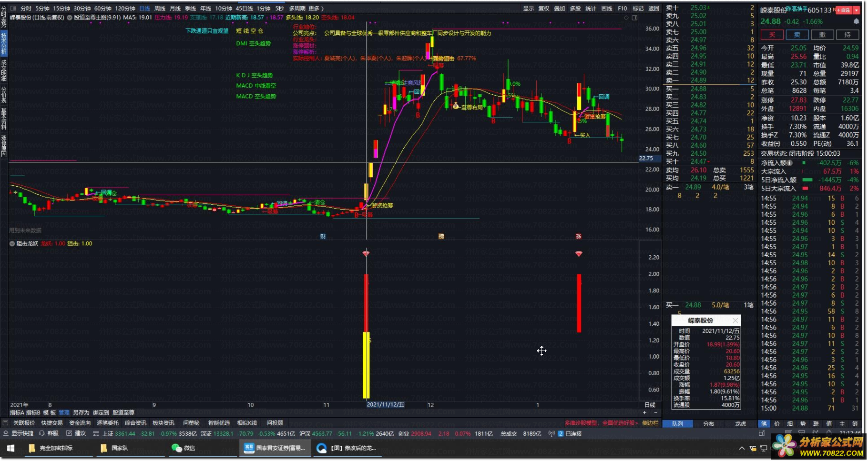This screenshot has width=868, height=461.
Task: Open the 资金流向 bottom tab
Action: point(80,423)
